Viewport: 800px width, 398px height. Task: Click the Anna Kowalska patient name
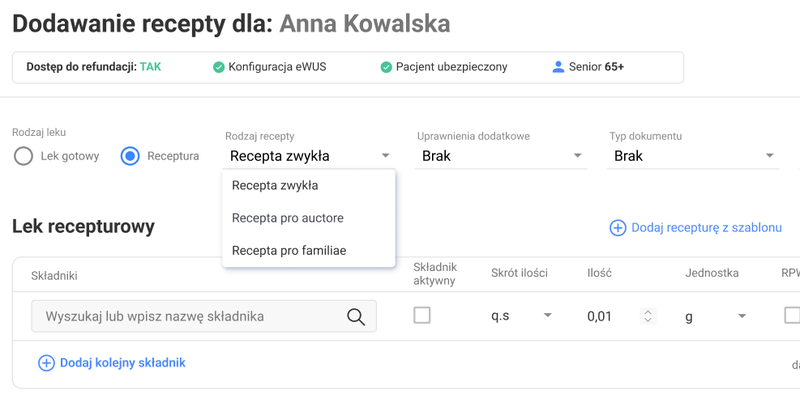coord(365,24)
